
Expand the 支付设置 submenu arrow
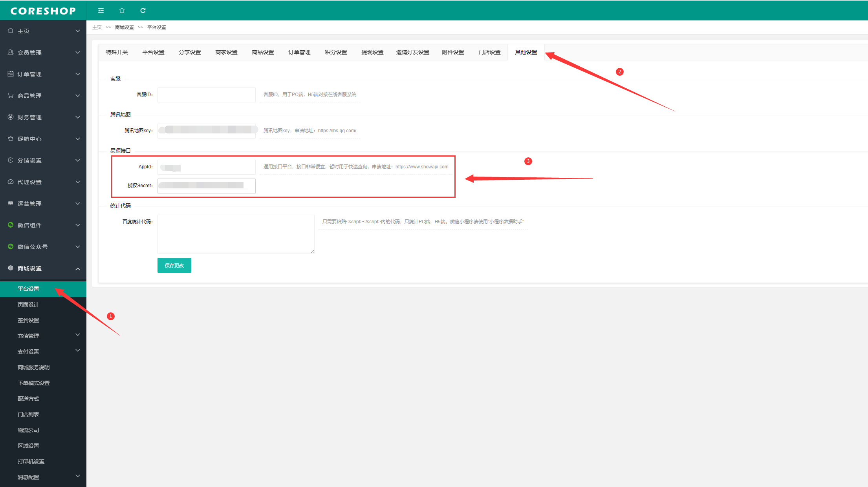coord(78,350)
